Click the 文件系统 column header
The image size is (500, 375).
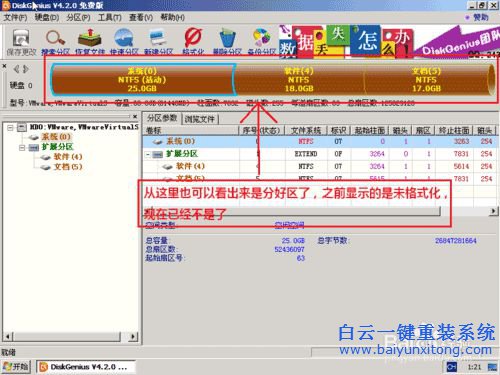click(x=306, y=130)
